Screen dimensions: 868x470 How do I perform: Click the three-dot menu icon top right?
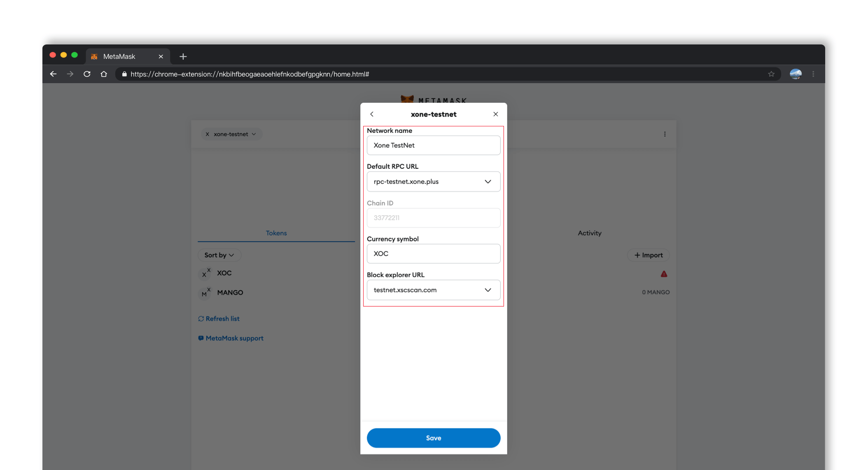pyautogui.click(x=665, y=134)
